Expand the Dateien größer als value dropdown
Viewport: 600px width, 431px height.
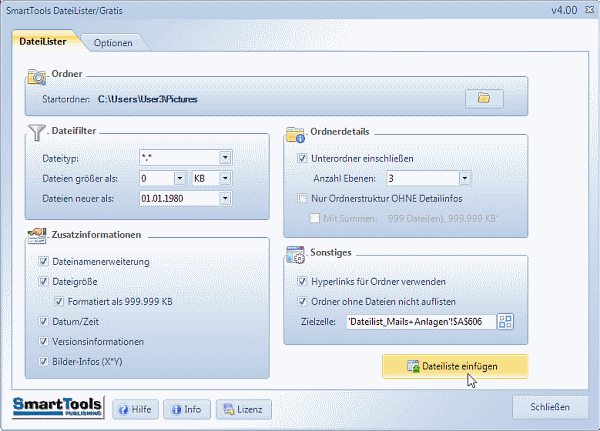(x=180, y=178)
